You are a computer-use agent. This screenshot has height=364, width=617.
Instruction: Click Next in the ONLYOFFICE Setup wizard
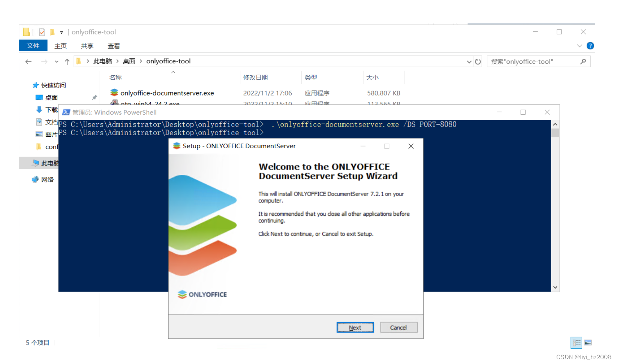click(355, 328)
